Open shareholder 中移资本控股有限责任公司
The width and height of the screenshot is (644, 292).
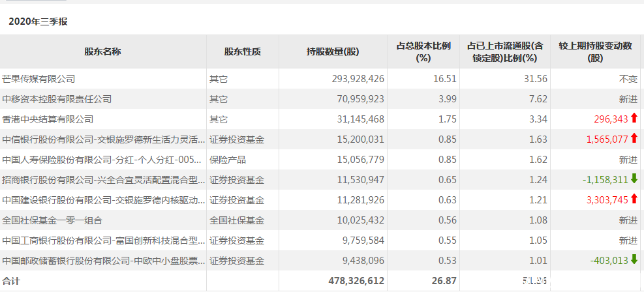point(57,99)
